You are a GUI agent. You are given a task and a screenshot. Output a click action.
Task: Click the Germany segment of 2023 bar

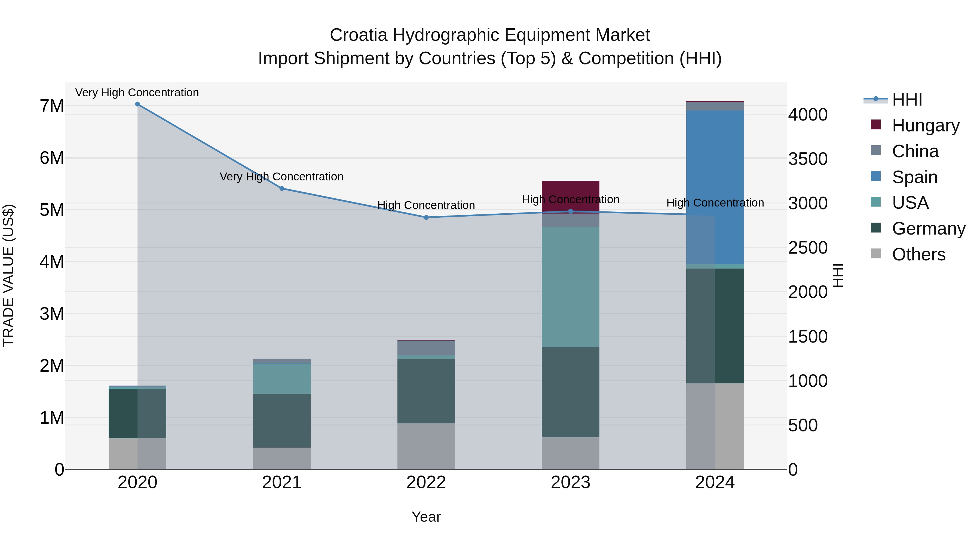(571, 392)
